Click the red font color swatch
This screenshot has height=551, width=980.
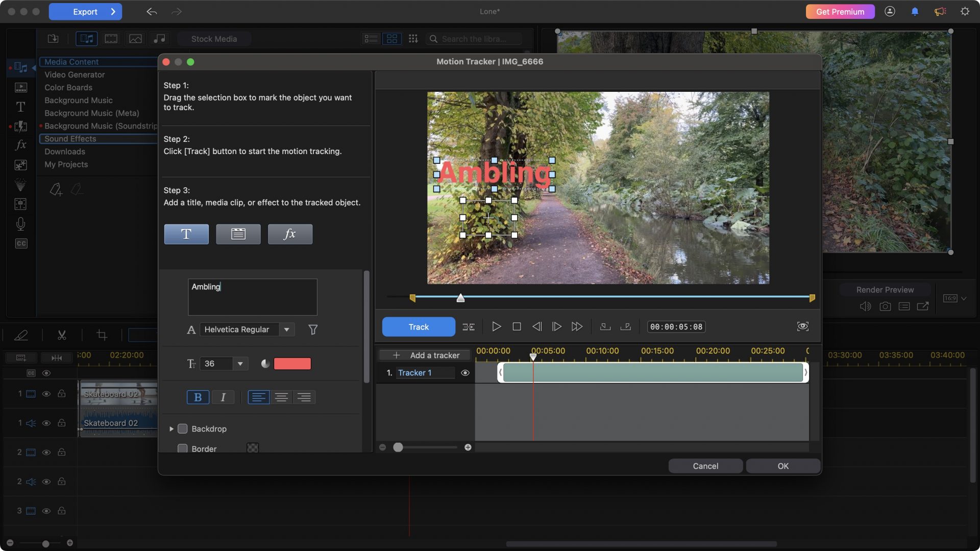click(292, 364)
